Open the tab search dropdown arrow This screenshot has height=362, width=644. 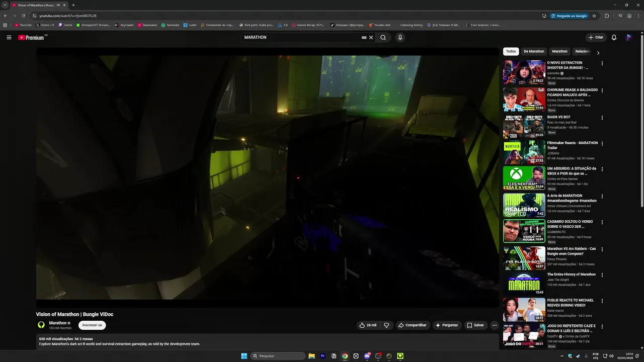point(5,5)
